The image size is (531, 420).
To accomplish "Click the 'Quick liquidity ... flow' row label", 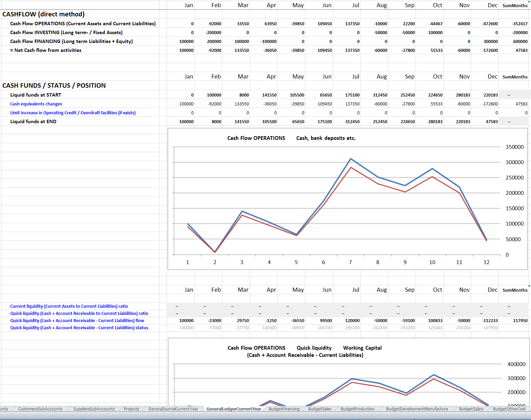I will tap(77, 321).
